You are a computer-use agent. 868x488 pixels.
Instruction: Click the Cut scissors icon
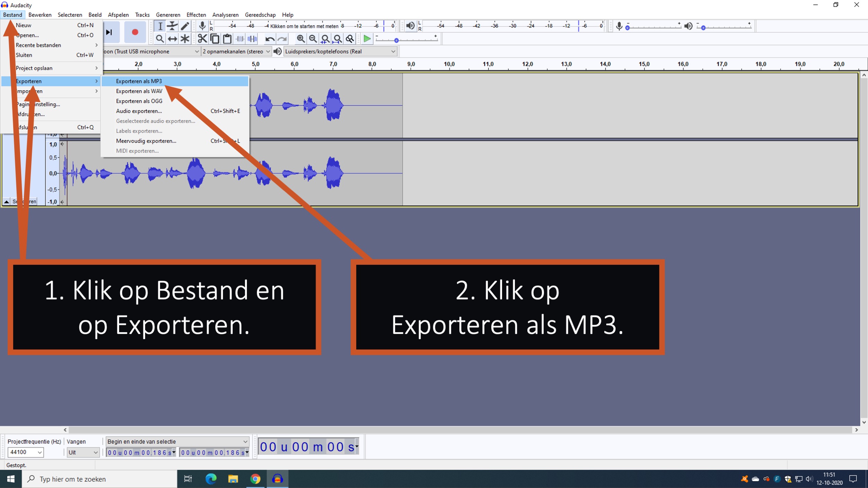[202, 39]
